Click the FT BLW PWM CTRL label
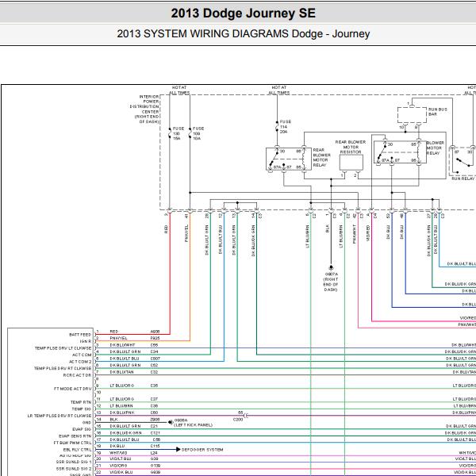The height and width of the screenshot is (476, 476). point(72,443)
